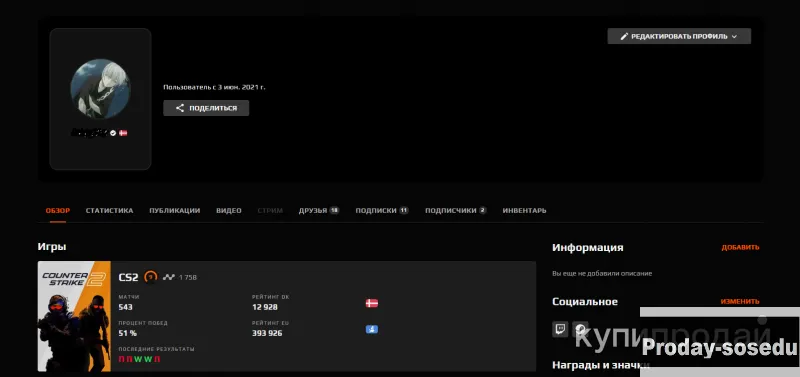Click the Denmark flag beside the nickname

pyautogui.click(x=123, y=133)
